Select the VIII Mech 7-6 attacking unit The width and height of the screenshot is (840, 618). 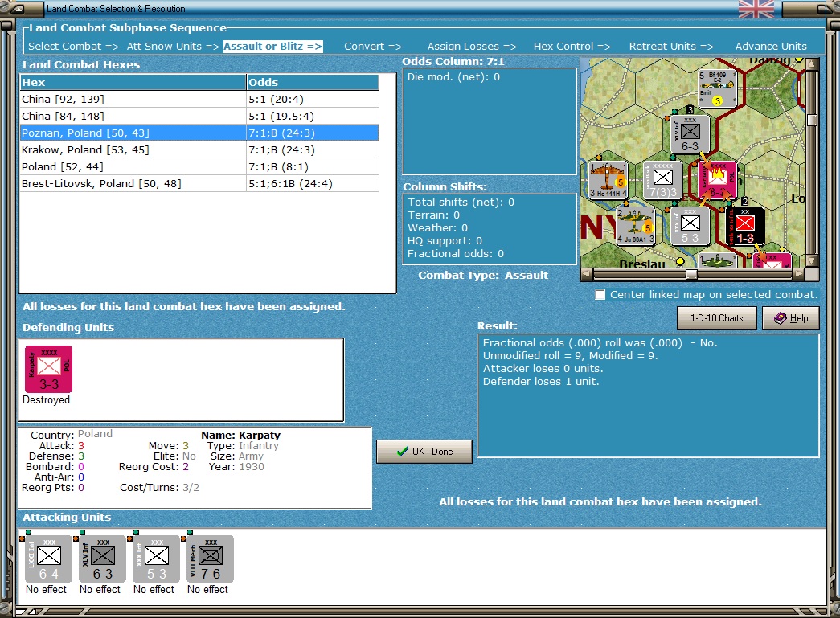tap(210, 559)
